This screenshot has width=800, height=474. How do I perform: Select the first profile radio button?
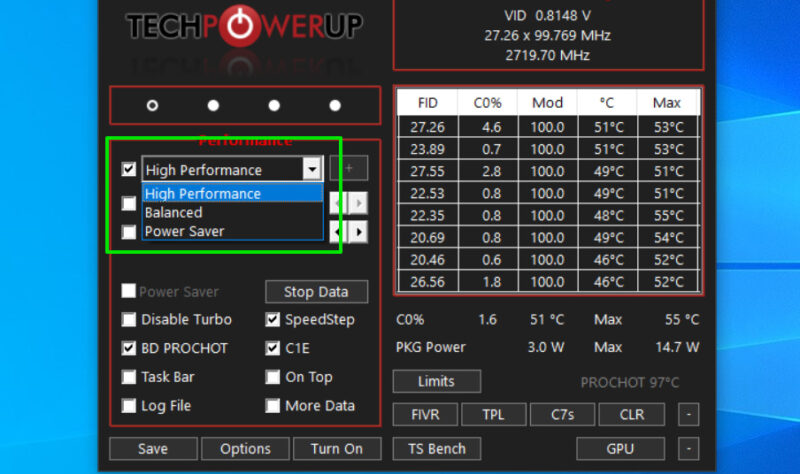(152, 105)
